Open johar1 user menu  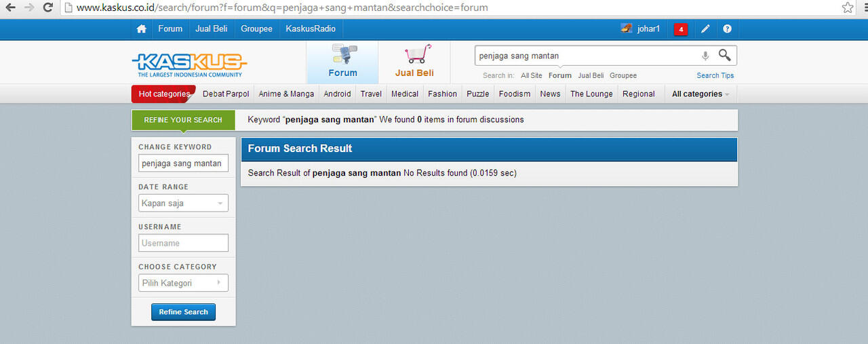coord(648,28)
